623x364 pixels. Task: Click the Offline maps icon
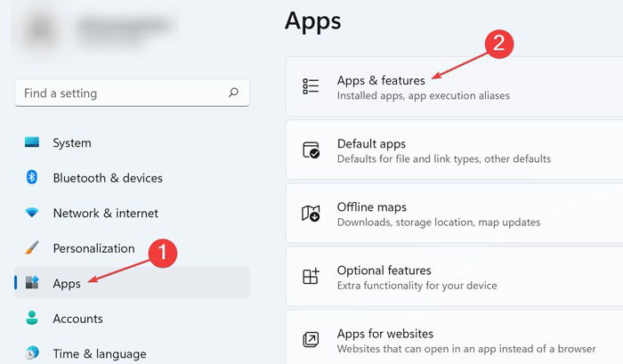[311, 214]
